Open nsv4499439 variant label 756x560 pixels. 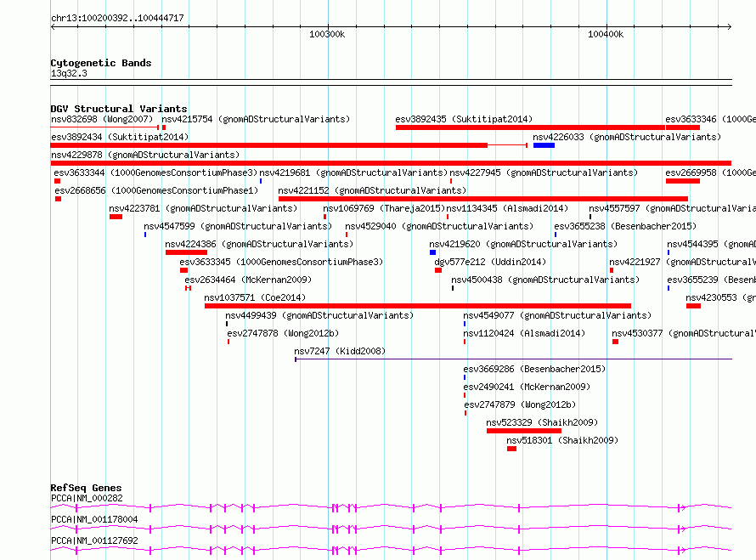point(319,315)
